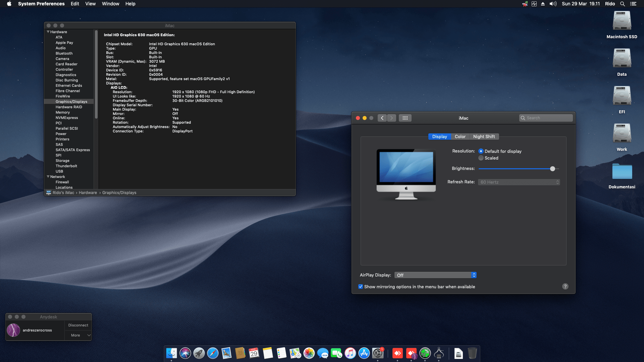Click Disconnect in the Anydesk window
Viewport: 644px width, 362px height.
tap(78, 325)
